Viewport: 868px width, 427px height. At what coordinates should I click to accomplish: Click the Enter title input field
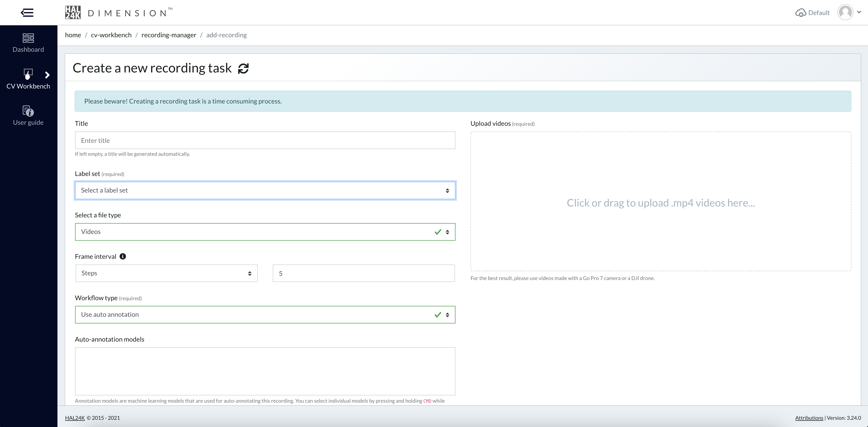pyautogui.click(x=265, y=141)
